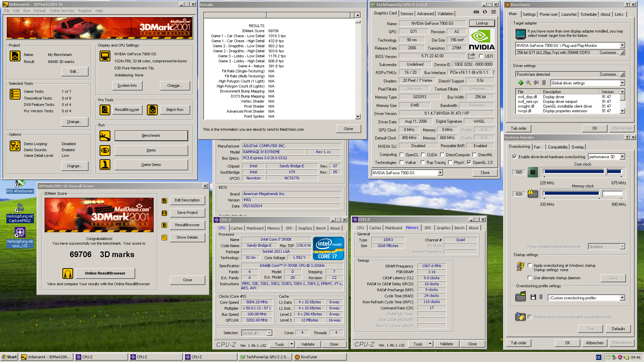The width and height of the screenshot is (644, 362).
Task: Click Abbrechen button in System tweaks
Action: [x=594, y=343]
